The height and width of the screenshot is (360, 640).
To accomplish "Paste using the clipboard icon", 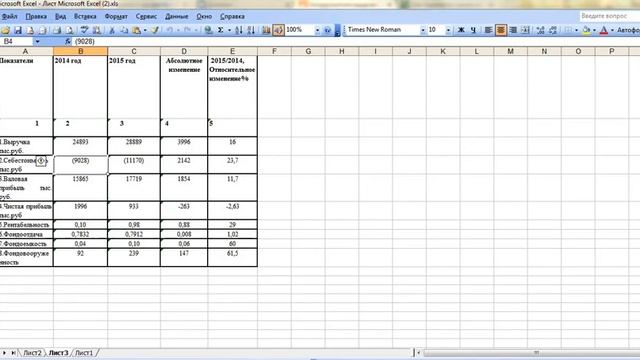I will pyautogui.click(x=136, y=30).
